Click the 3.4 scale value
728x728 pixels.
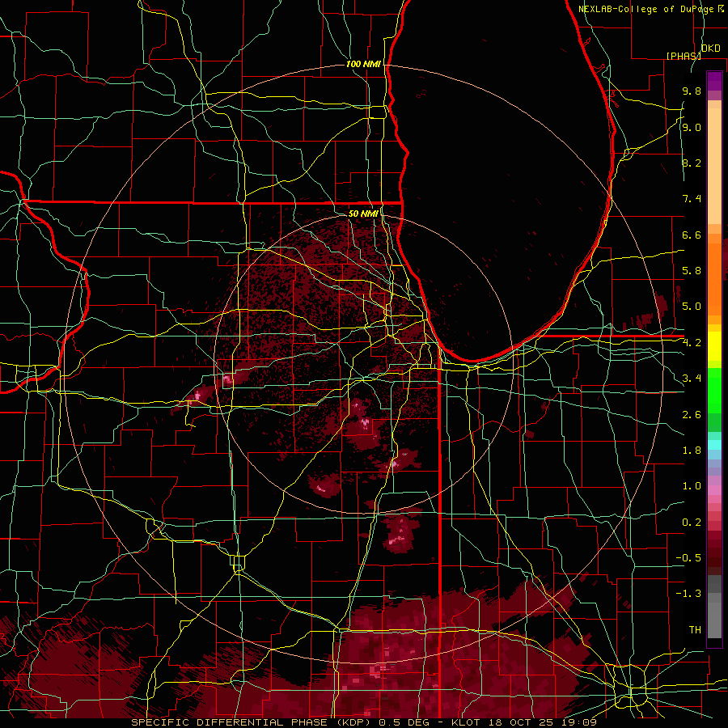click(692, 379)
